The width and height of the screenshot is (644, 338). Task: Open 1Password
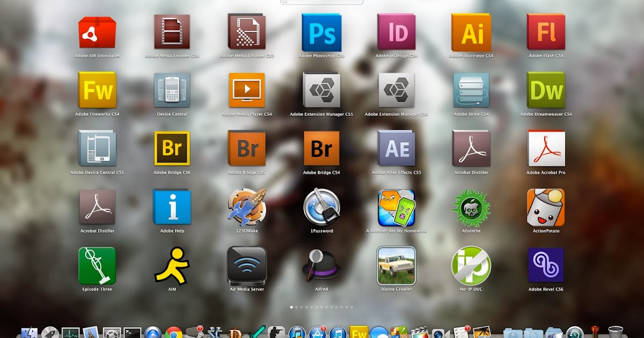[321, 207]
